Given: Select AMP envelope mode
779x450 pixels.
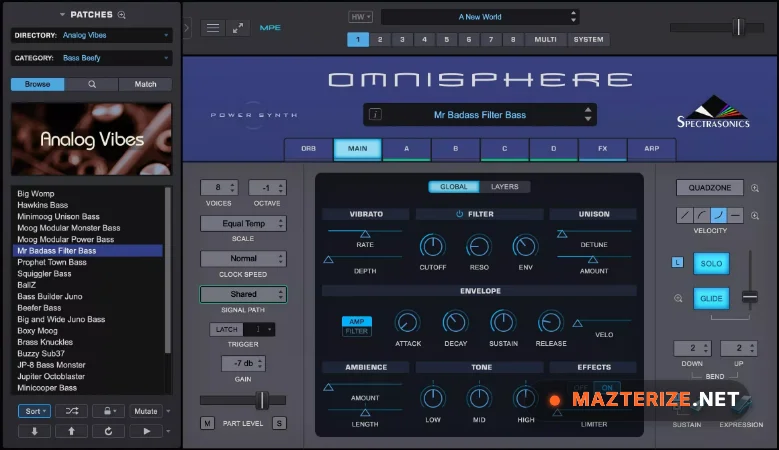Looking at the screenshot, I should (357, 321).
